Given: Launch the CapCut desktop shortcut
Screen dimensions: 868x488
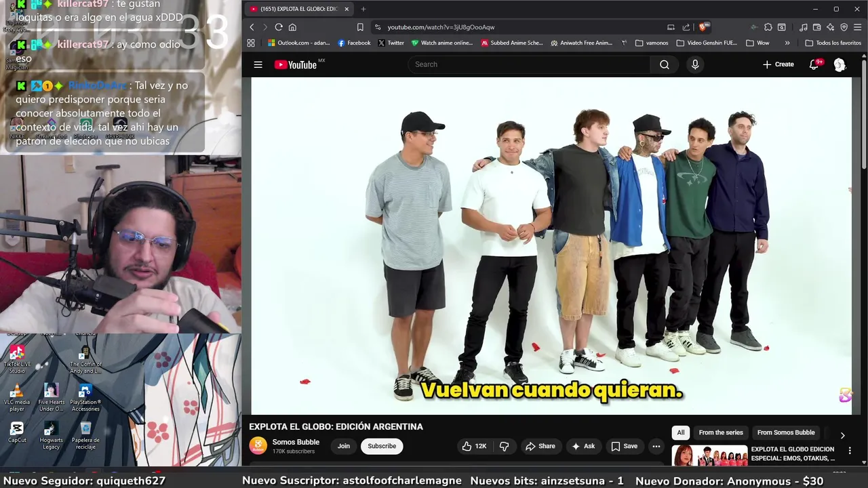Looking at the screenshot, I should (17, 432).
